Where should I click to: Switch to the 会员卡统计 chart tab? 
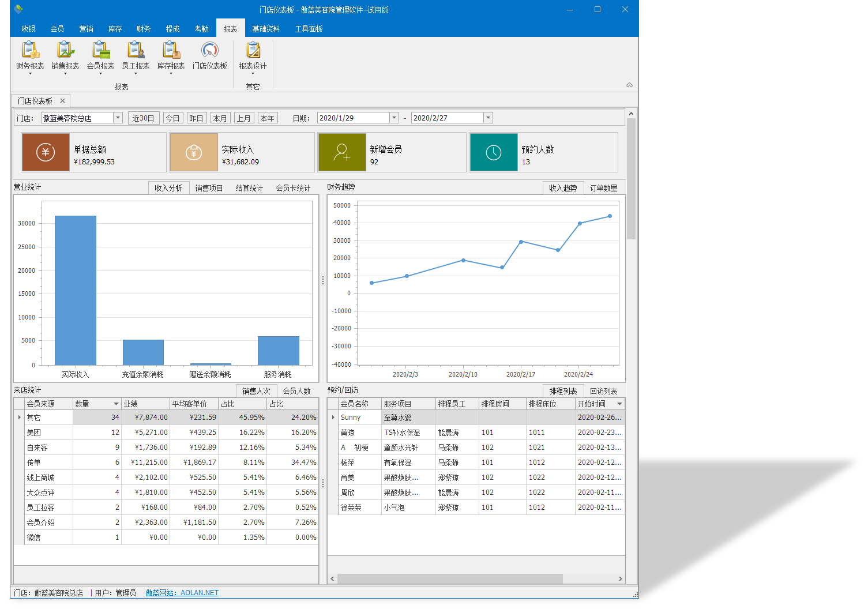[293, 188]
